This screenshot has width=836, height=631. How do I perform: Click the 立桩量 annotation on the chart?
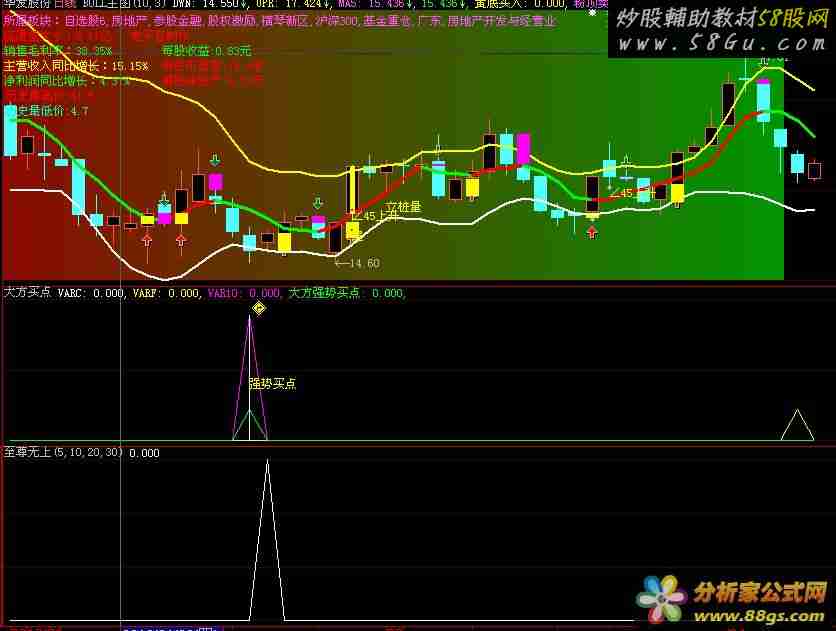[403, 207]
